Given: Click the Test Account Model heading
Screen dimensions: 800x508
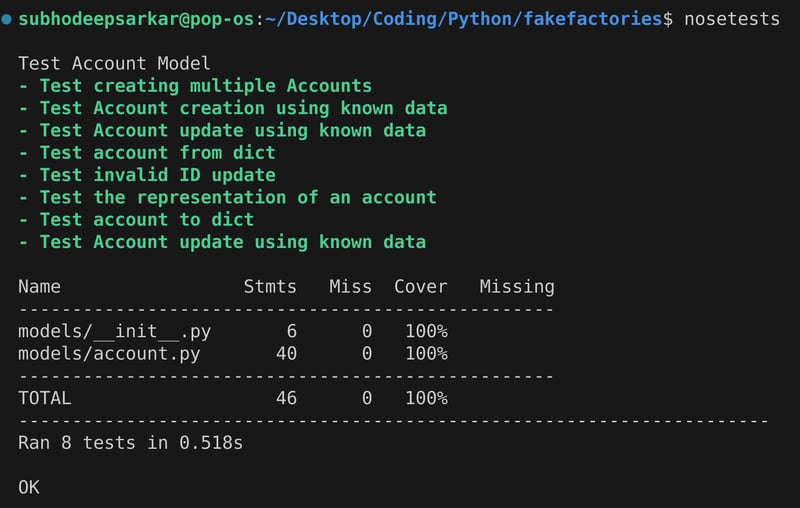Looking at the screenshot, I should (x=114, y=64).
